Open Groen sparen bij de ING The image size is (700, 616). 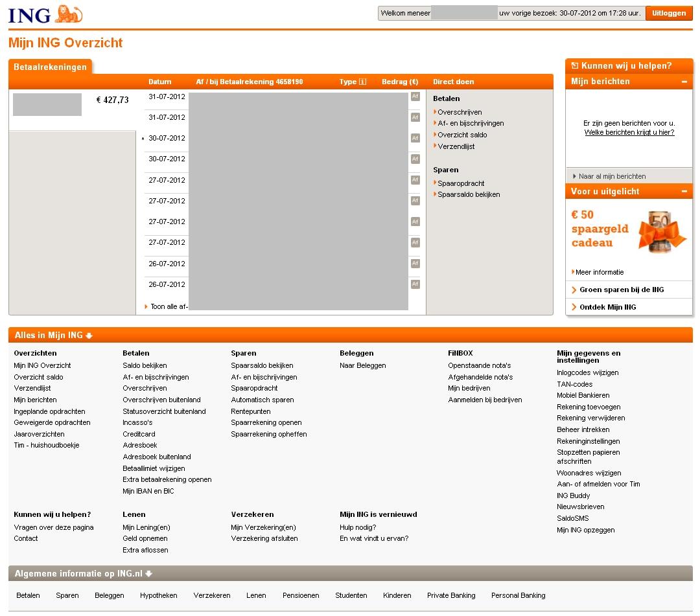(x=622, y=290)
